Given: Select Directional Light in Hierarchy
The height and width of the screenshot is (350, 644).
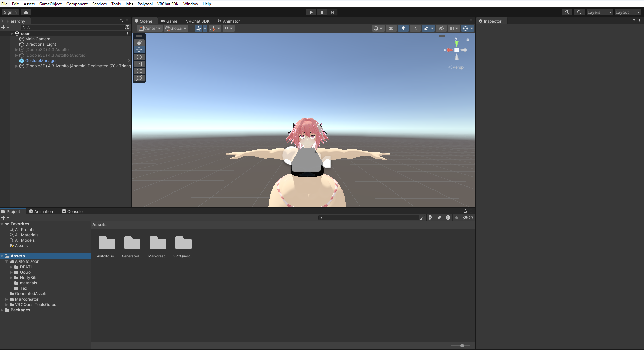Looking at the screenshot, I should click(41, 44).
